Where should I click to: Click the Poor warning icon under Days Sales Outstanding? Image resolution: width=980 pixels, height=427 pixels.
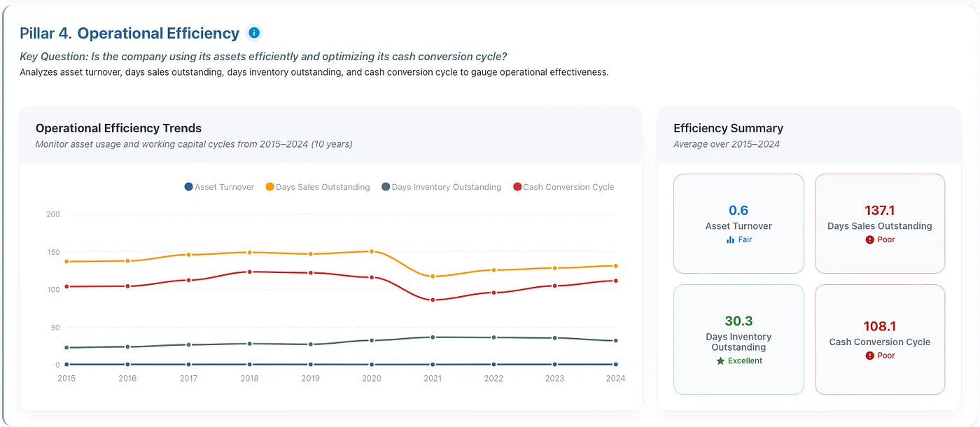coord(869,239)
